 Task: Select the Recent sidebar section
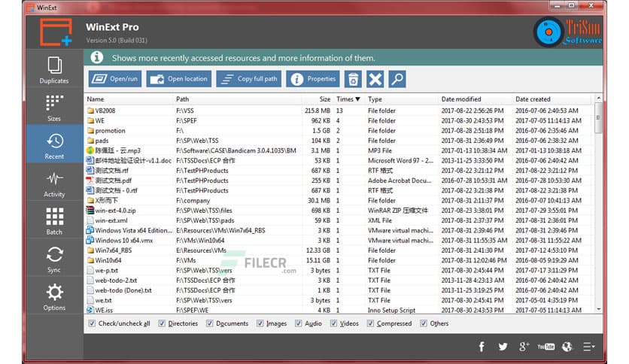[54, 145]
